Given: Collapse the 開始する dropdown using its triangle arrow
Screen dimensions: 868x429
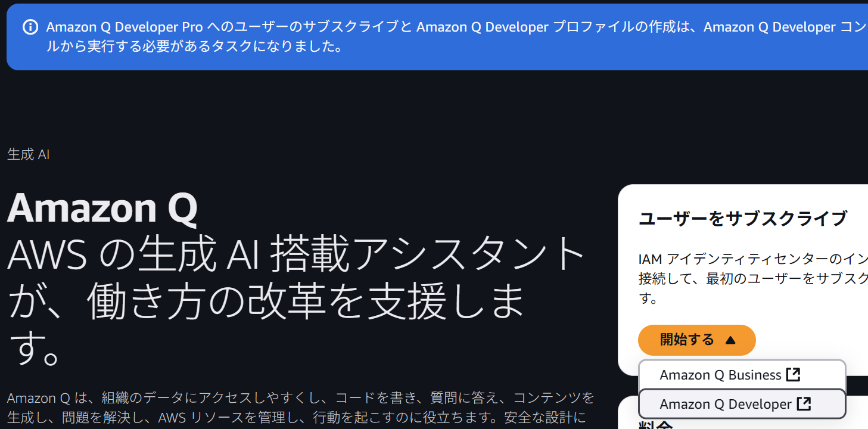Looking at the screenshot, I should tap(730, 340).
